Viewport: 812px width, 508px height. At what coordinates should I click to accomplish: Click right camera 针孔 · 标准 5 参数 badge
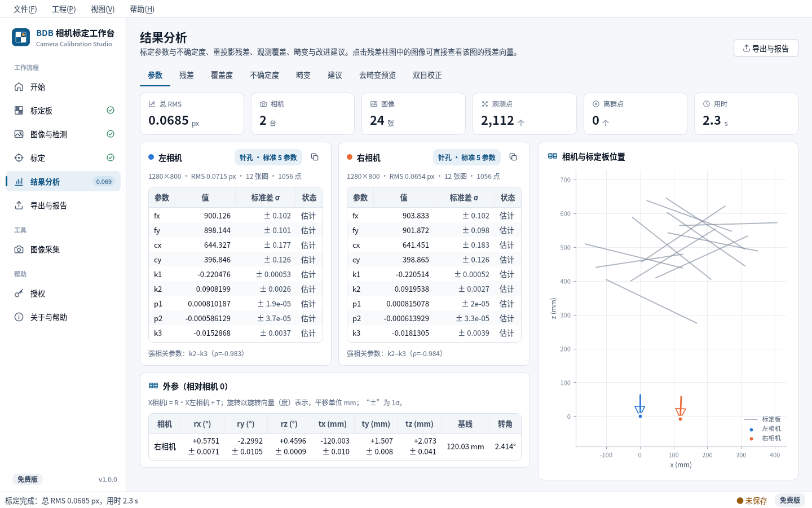[x=467, y=157]
